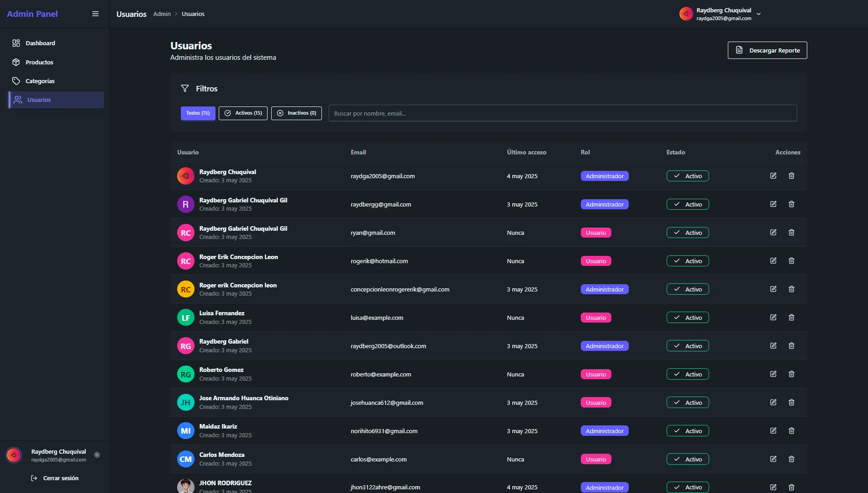Click Cerrar sesión to log out

coord(60,478)
